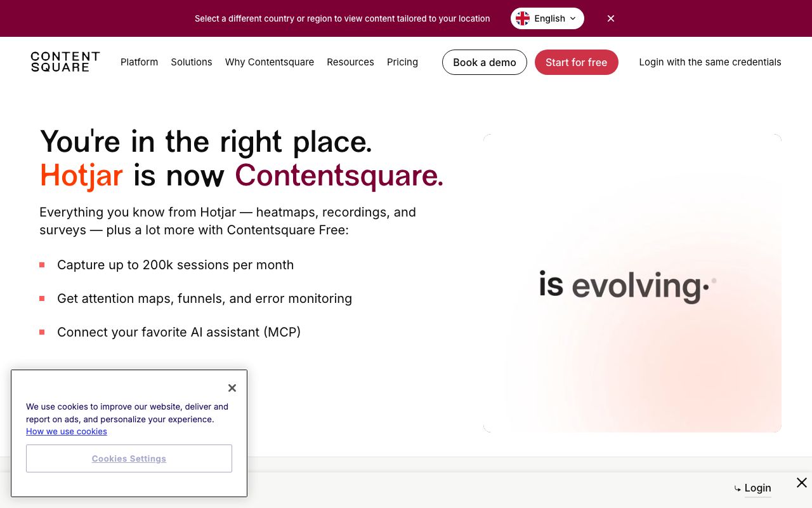Click 'Connect your favorite AI assistant (MCP)'
This screenshot has width=812, height=508.
pos(179,332)
